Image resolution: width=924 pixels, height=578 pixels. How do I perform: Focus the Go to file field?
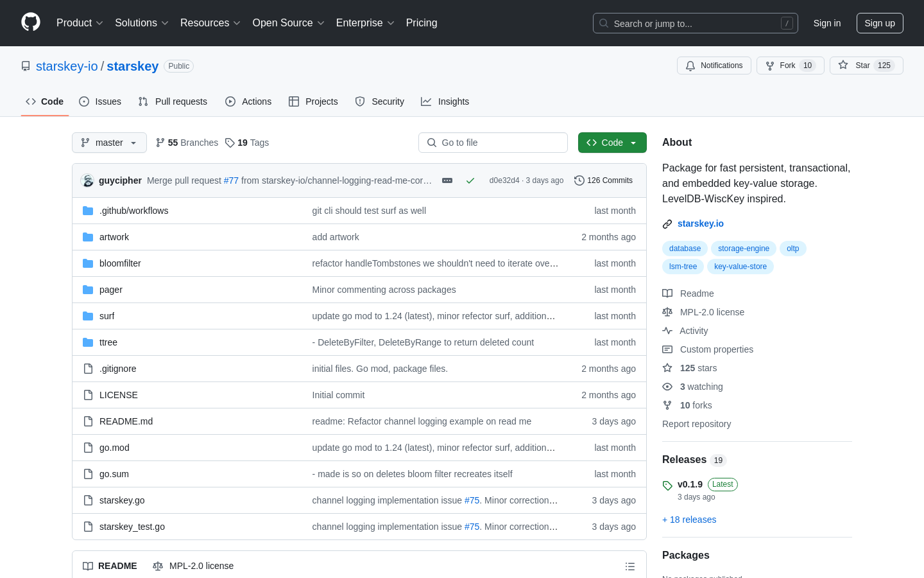(493, 143)
